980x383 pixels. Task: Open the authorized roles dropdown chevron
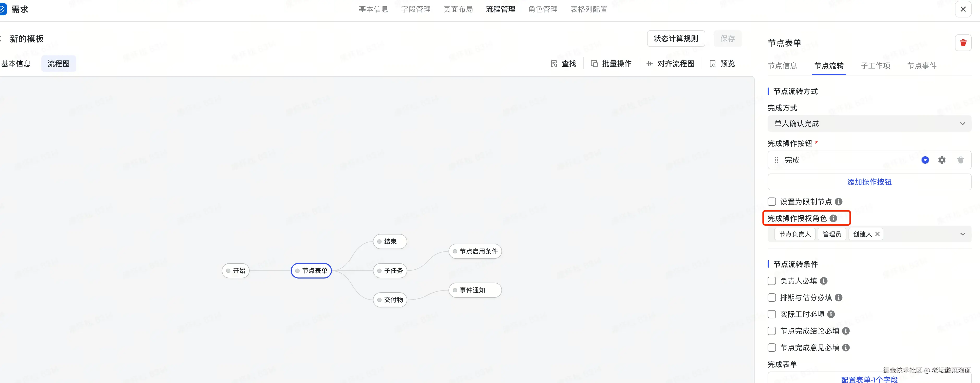click(x=963, y=234)
